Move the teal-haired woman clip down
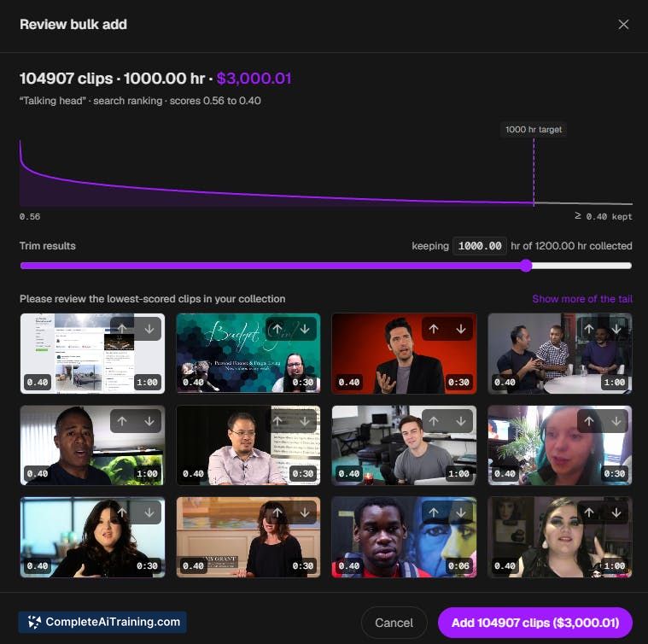The width and height of the screenshot is (648, 644). point(616,421)
